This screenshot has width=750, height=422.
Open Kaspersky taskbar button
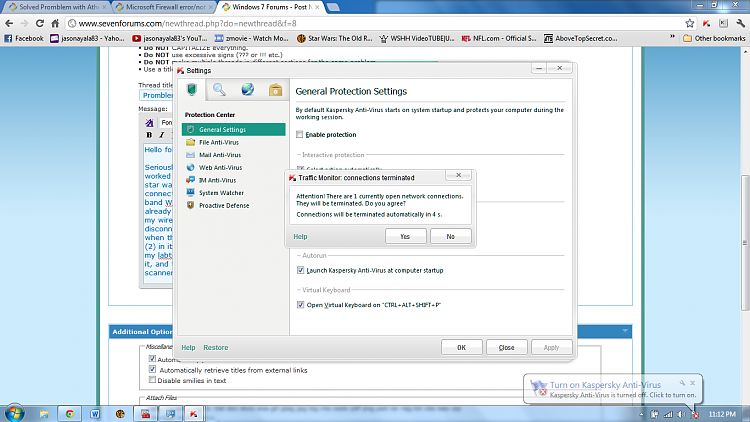coord(193,414)
